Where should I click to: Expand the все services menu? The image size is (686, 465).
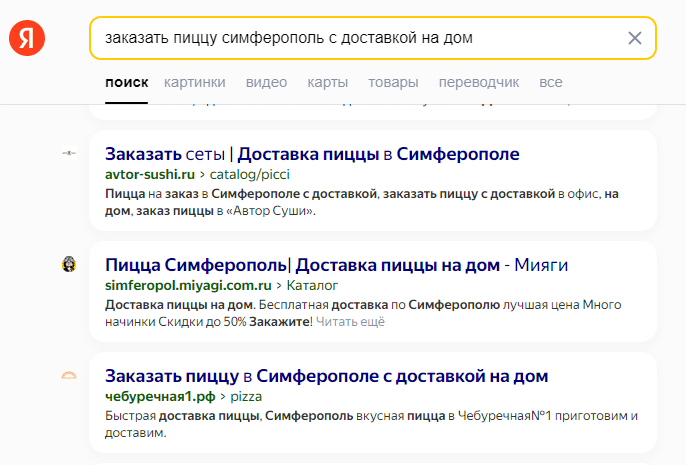click(550, 82)
